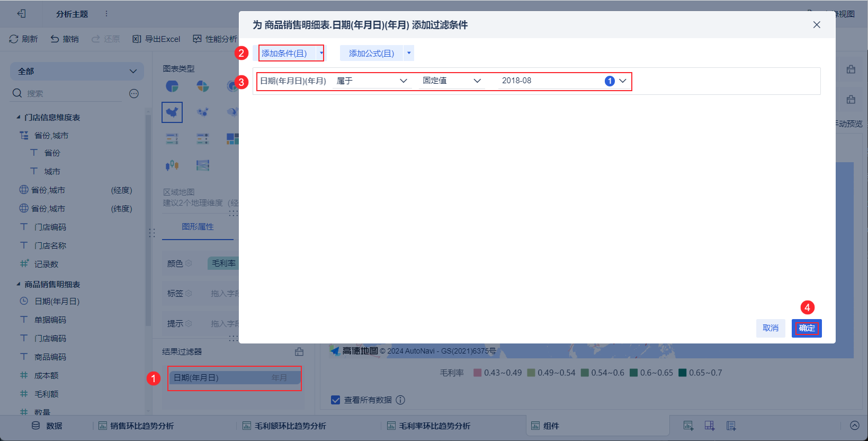Choose the sankey flow chart icon
This screenshot has height=441, width=868.
(x=203, y=165)
